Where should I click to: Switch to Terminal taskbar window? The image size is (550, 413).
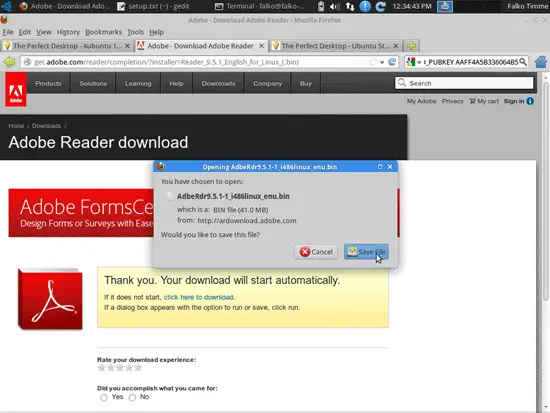point(260,6)
